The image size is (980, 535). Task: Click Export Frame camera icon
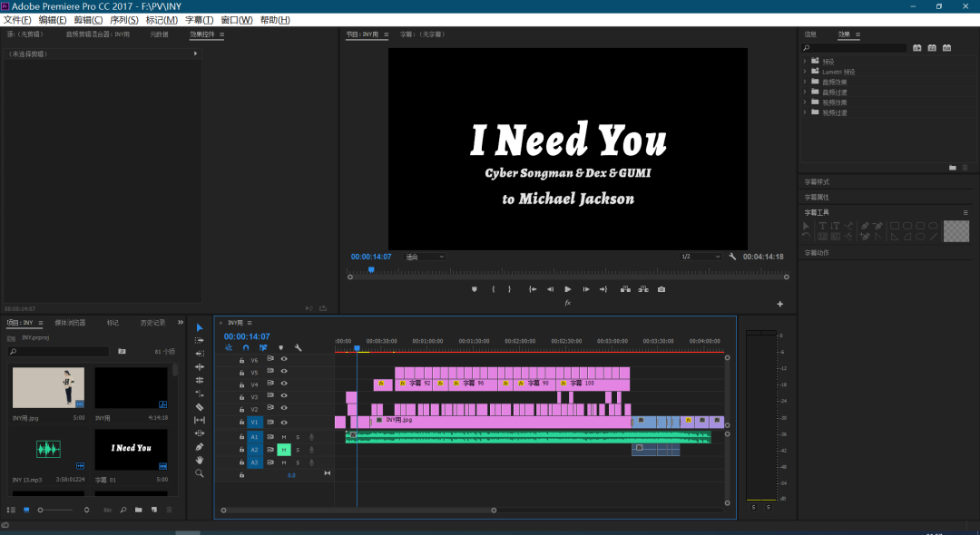[661, 289]
